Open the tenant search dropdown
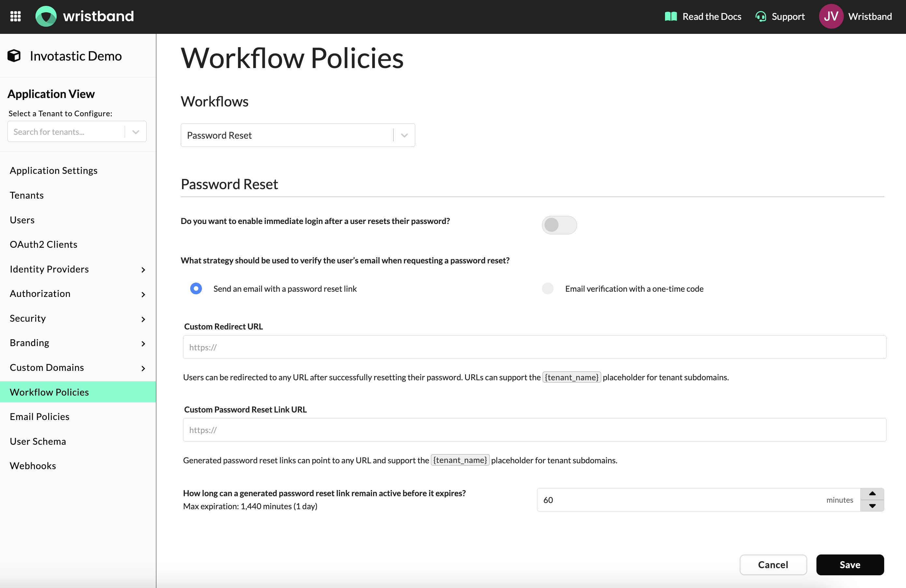This screenshot has height=588, width=906. tap(135, 132)
